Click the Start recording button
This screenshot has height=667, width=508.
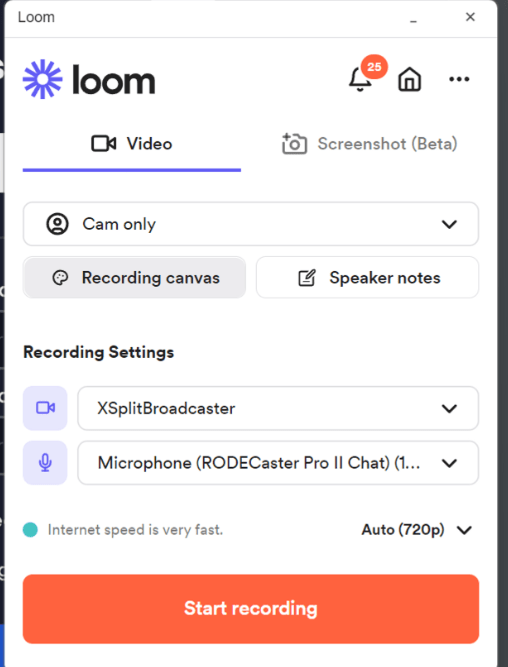click(251, 609)
